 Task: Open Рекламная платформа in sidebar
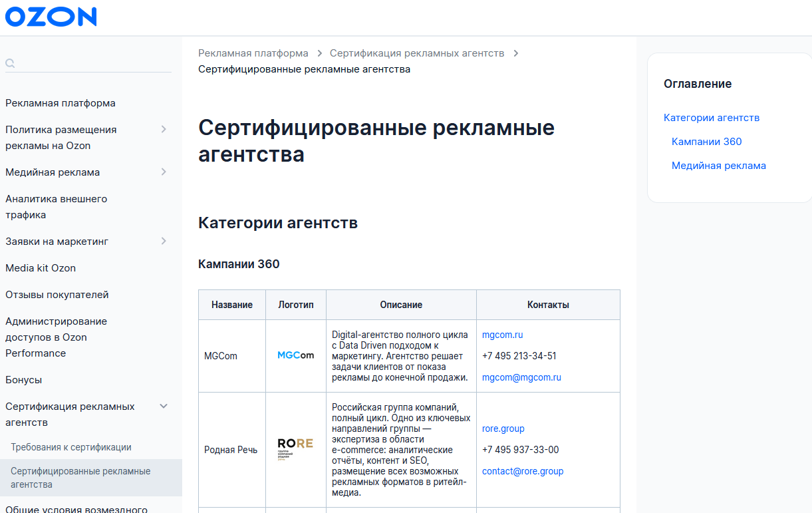(x=61, y=103)
